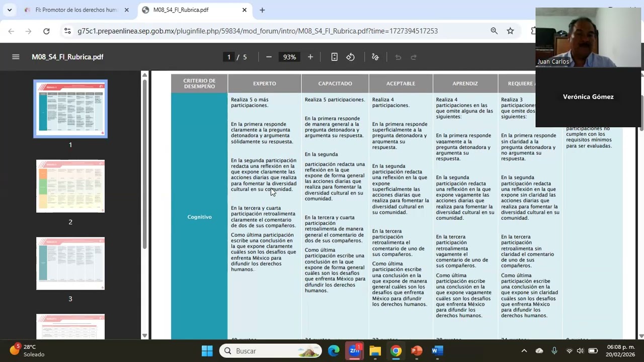The height and width of the screenshot is (362, 644).
Task: Click the EXPERTO column header
Action: point(265,83)
